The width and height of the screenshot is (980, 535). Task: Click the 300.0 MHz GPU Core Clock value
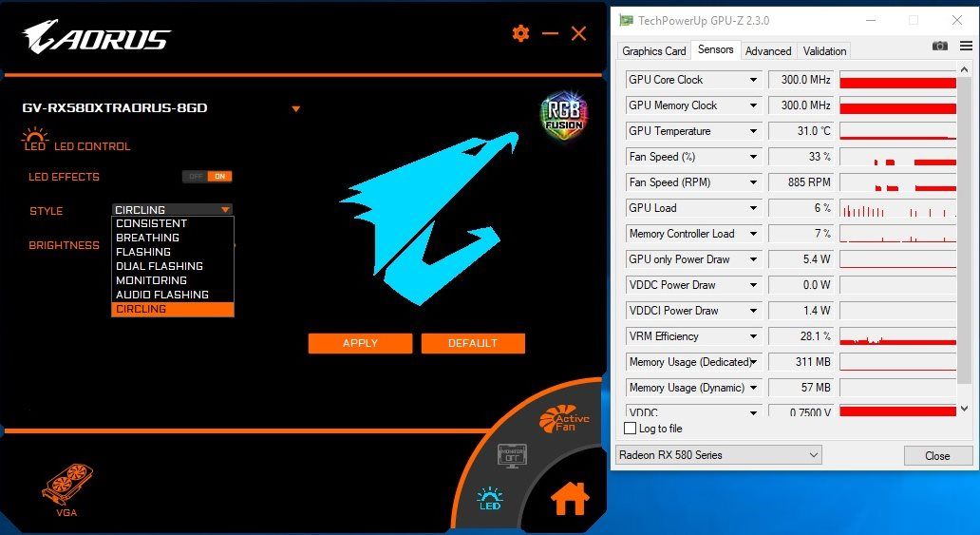tap(801, 80)
